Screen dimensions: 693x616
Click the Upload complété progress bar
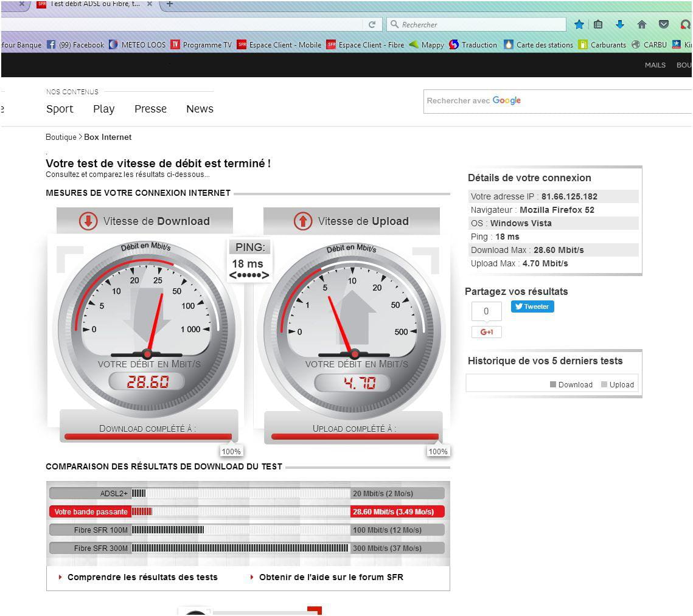point(355,437)
